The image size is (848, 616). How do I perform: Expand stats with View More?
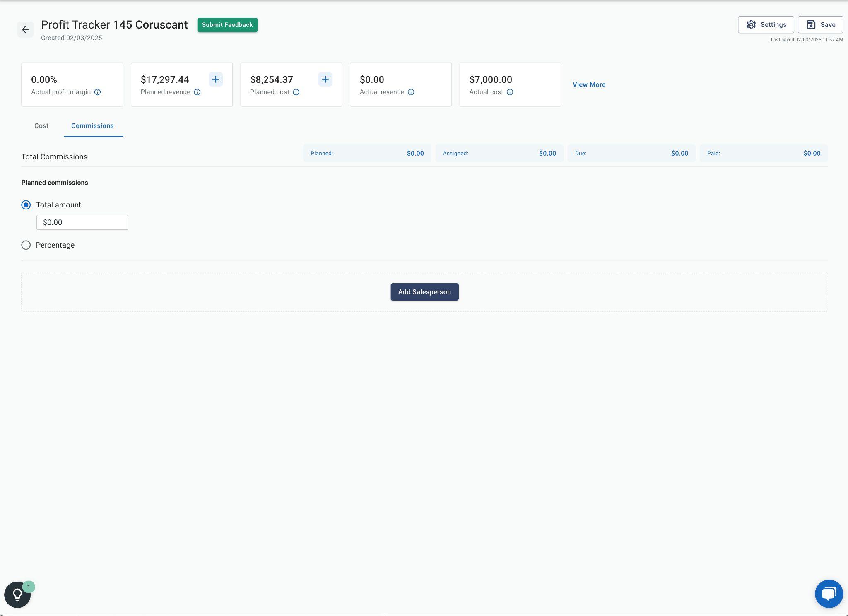[589, 84]
